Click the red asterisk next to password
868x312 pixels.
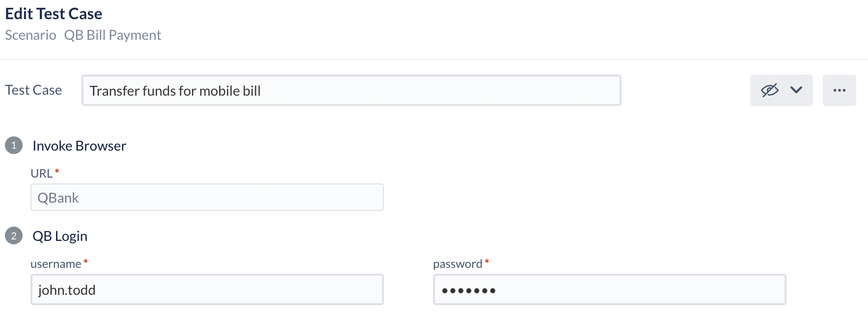[487, 261]
